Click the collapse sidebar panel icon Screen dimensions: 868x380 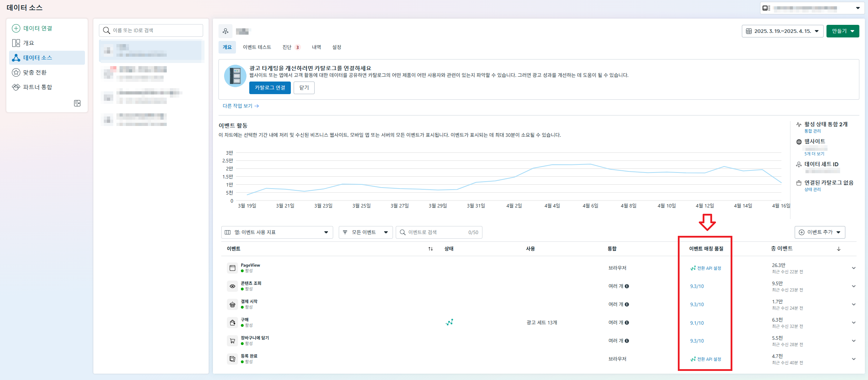click(x=77, y=103)
